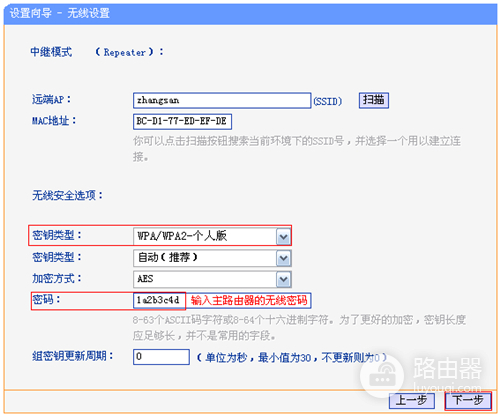The image size is (500, 416).
Task: Click the 组密钥更新周期 input box
Action: (161, 357)
